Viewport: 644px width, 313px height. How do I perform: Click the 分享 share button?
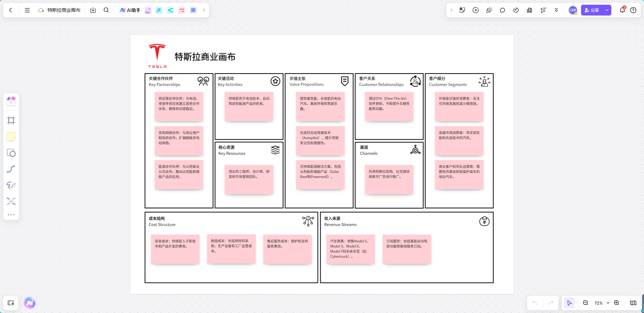click(x=592, y=10)
